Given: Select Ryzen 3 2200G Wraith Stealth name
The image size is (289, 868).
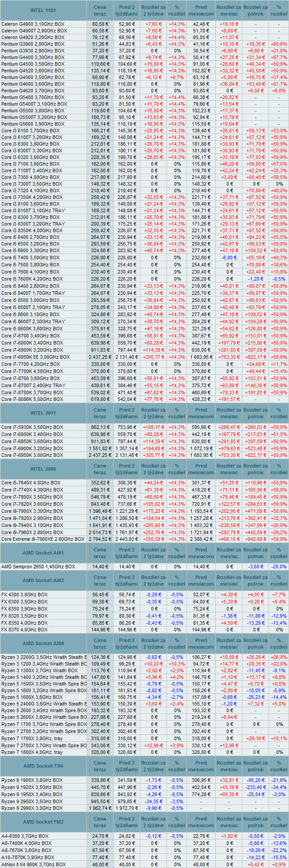Looking at the screenshot, I should 44,658.
